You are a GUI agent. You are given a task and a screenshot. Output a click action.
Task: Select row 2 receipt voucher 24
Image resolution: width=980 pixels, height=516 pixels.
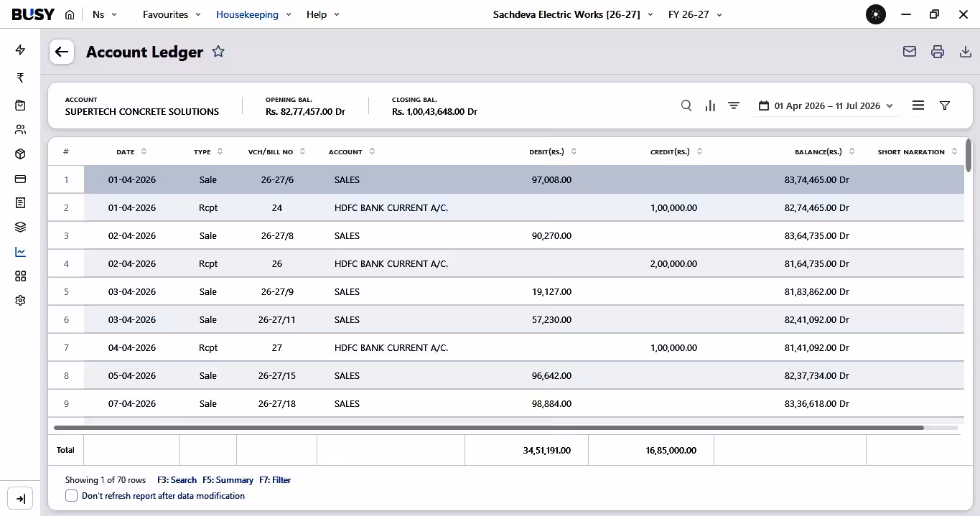coord(506,207)
